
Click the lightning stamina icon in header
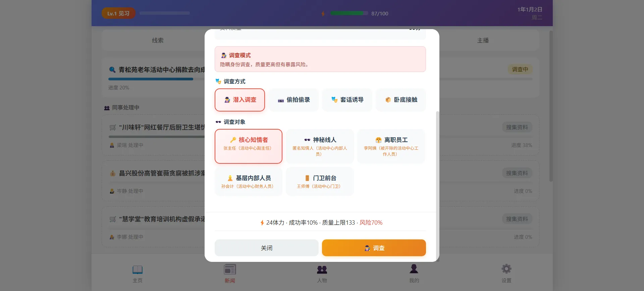point(323,14)
